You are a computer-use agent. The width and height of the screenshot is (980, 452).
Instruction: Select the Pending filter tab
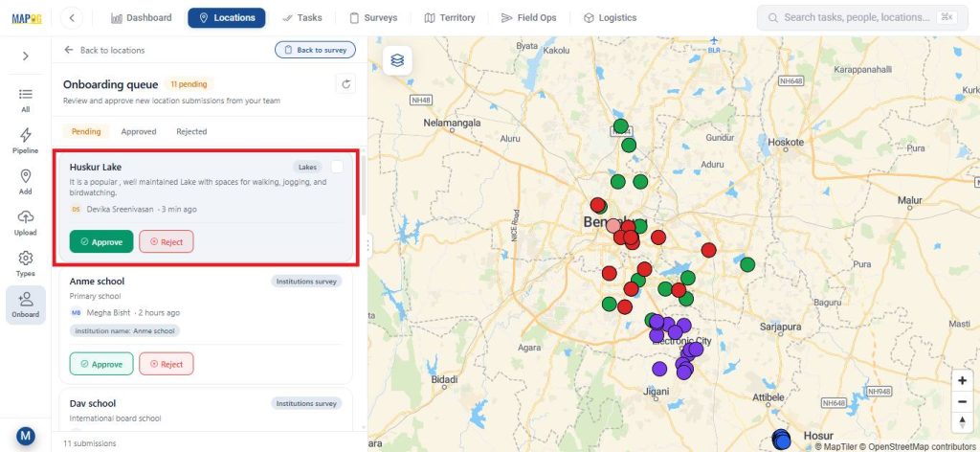coord(86,131)
